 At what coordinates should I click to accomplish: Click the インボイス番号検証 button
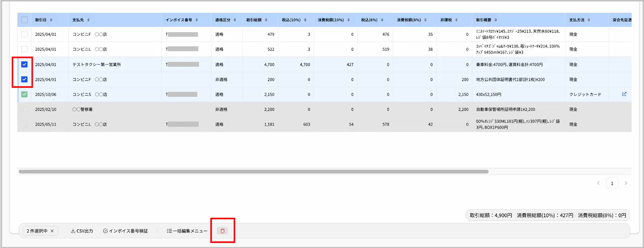click(x=125, y=231)
